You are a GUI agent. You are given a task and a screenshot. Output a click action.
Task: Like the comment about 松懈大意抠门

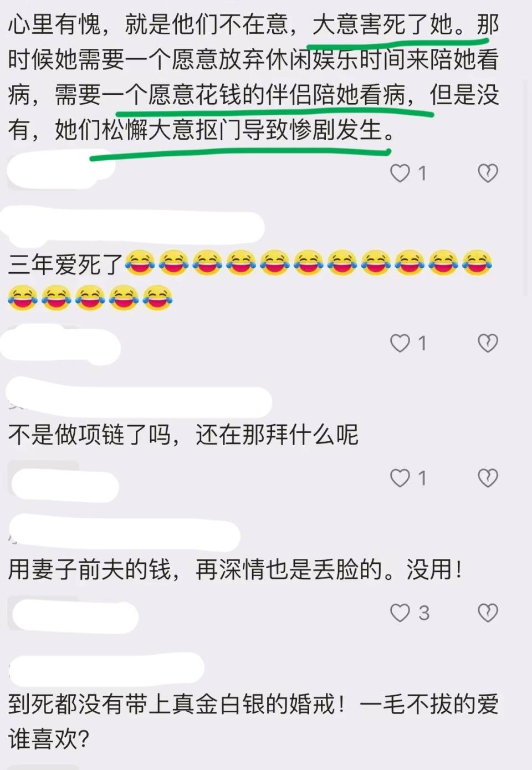(x=400, y=174)
